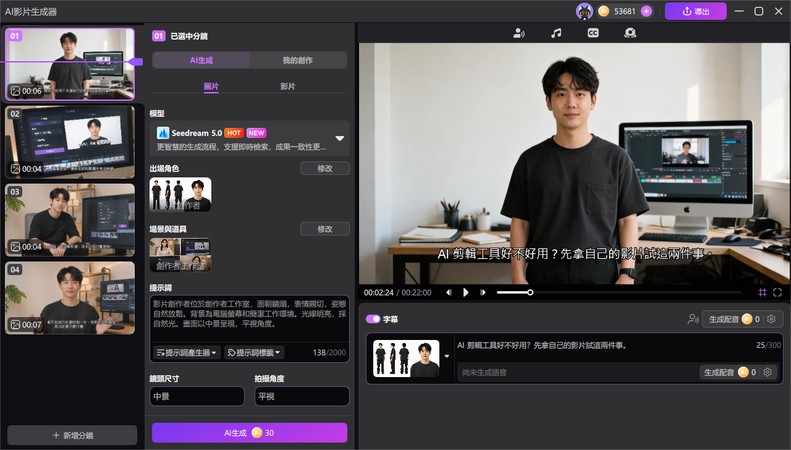Click the Seedream 5.0 model logo icon
Image resolution: width=791 pixels, height=450 pixels.
[x=162, y=133]
